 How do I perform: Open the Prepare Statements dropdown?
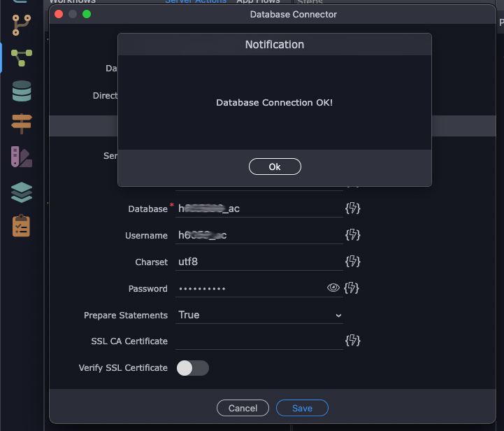[259, 315]
